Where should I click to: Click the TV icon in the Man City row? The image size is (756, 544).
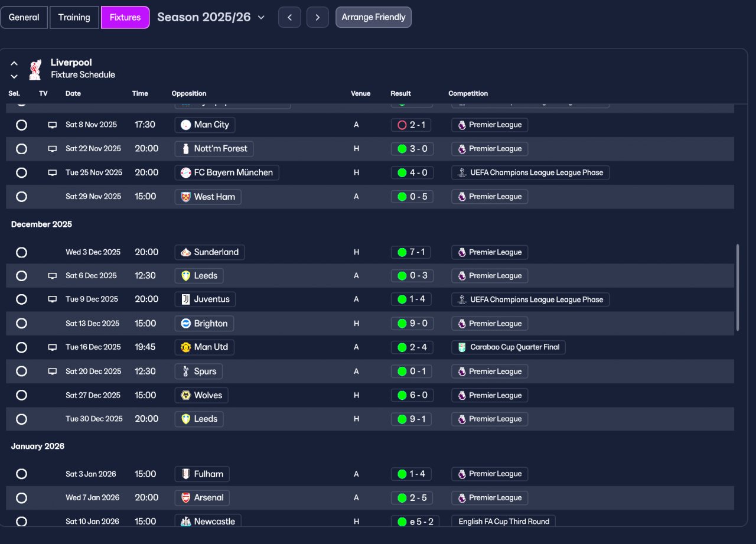(x=53, y=125)
